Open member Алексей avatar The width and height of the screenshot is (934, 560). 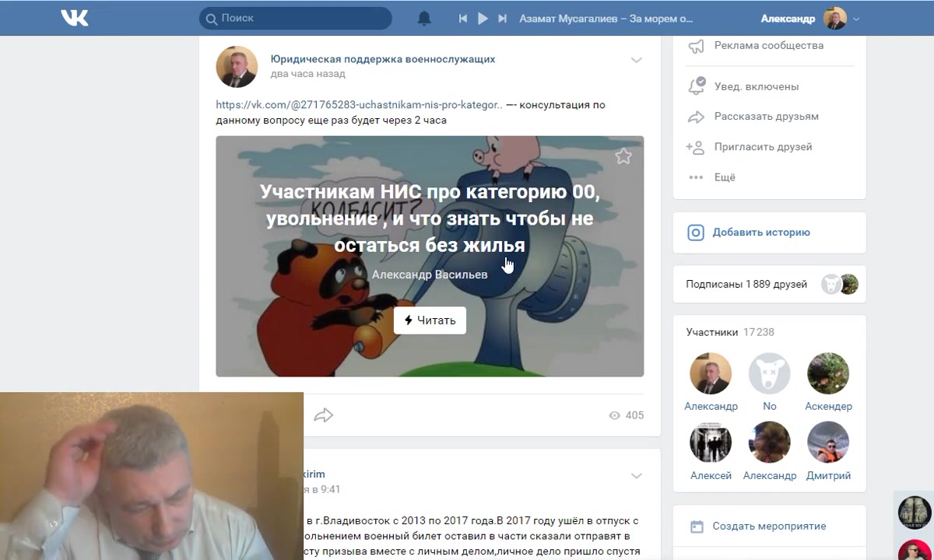point(711,443)
